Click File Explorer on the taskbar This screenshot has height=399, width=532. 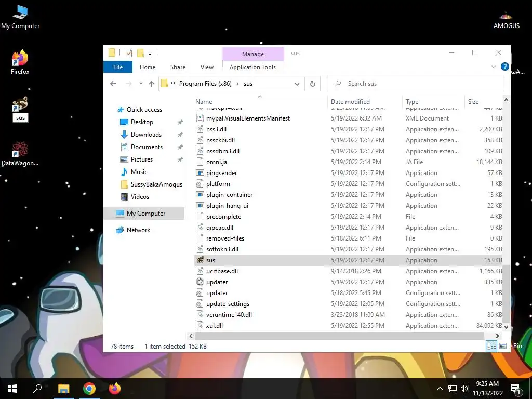[63, 389]
